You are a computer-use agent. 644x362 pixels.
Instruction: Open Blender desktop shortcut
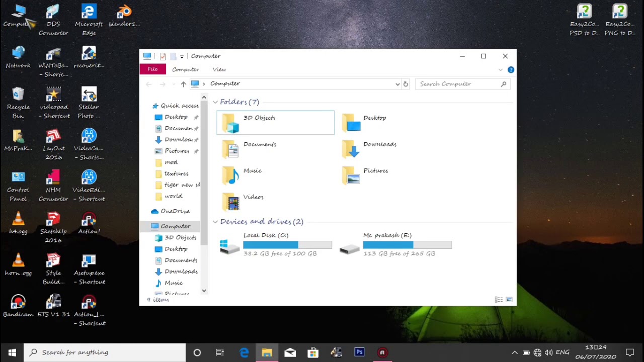point(124,16)
